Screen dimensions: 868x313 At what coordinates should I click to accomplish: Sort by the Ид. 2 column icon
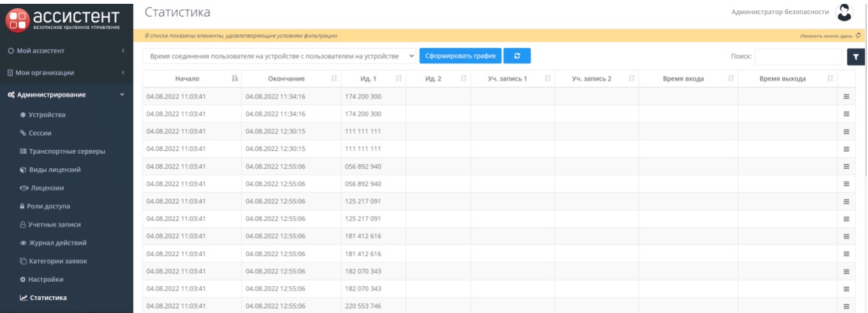pyautogui.click(x=464, y=78)
